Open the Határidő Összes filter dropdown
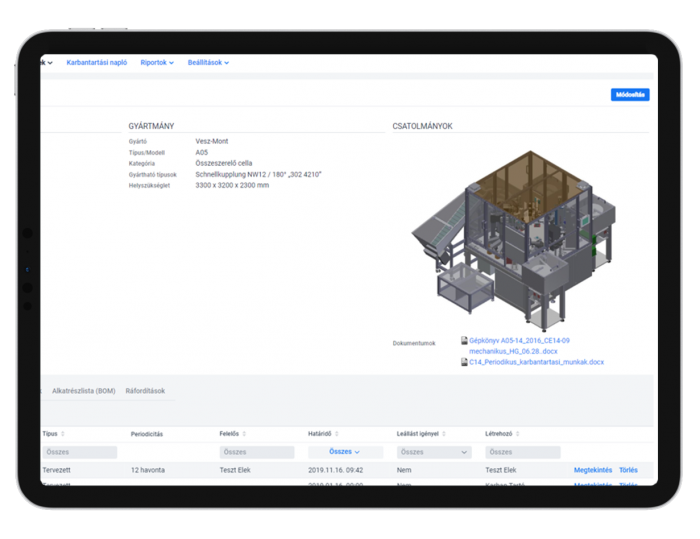Image resolution: width=700 pixels, height=539 pixels. [x=345, y=452]
